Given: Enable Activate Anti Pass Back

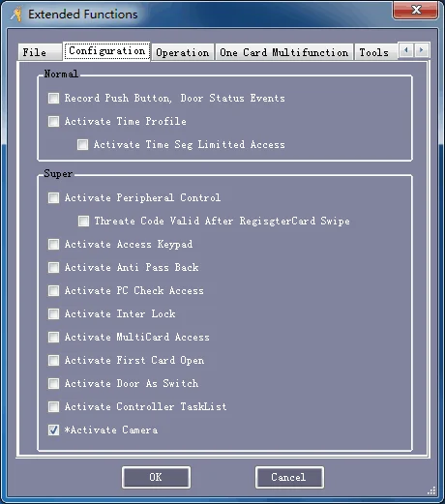Looking at the screenshot, I should 53,267.
